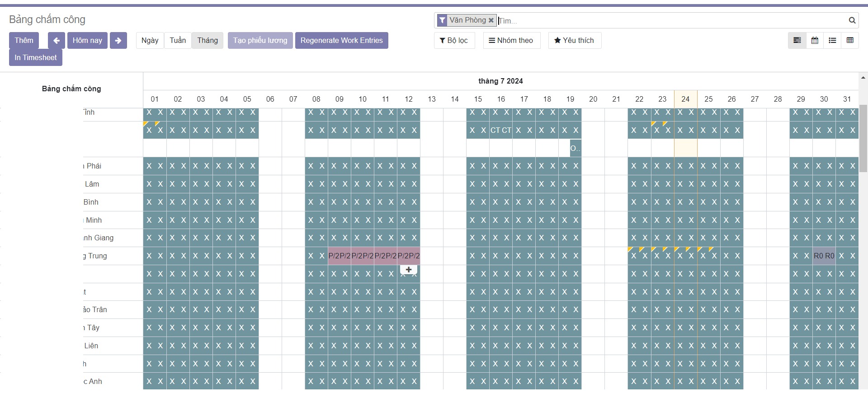Screen dimensions: 868x393
Task: Remove the Văn Phòng filter tag
Action: tap(491, 20)
